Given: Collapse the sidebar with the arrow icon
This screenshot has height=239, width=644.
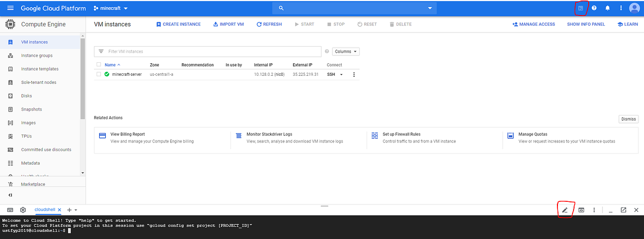Looking at the screenshot, I should click(x=11, y=195).
